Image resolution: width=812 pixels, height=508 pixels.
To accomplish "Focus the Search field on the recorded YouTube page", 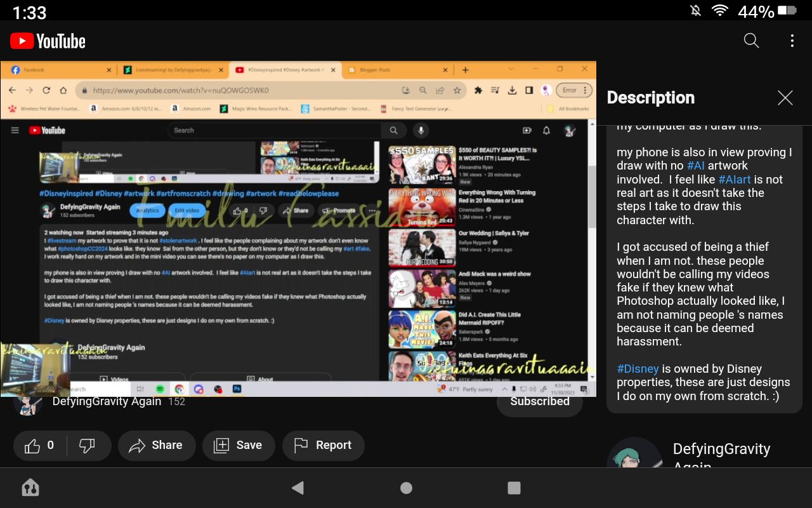I will click(274, 130).
